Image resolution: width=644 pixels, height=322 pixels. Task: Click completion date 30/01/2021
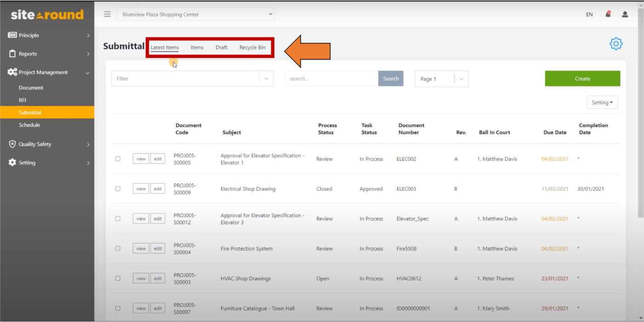click(591, 189)
